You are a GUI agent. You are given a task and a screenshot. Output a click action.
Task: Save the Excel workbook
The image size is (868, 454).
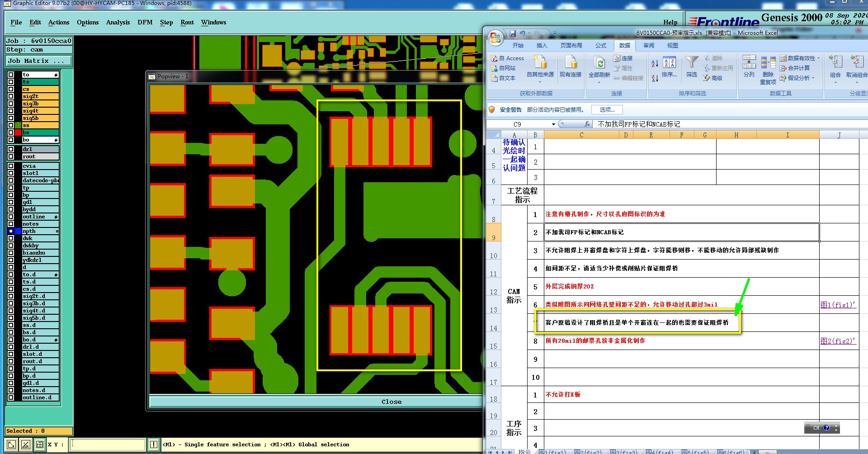(513, 33)
